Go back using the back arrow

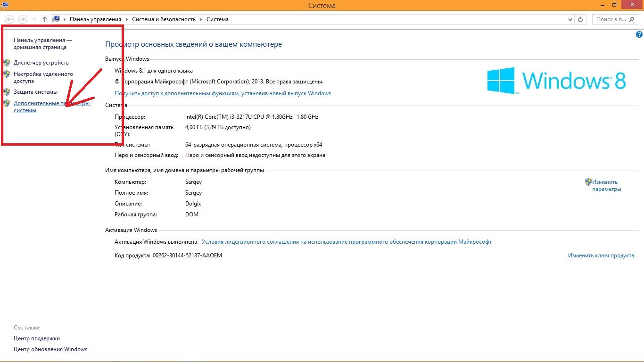[x=9, y=19]
